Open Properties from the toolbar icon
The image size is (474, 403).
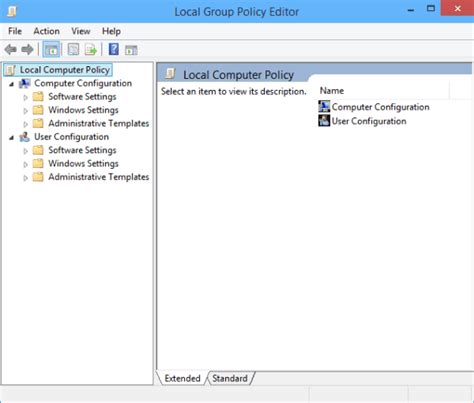(x=73, y=50)
